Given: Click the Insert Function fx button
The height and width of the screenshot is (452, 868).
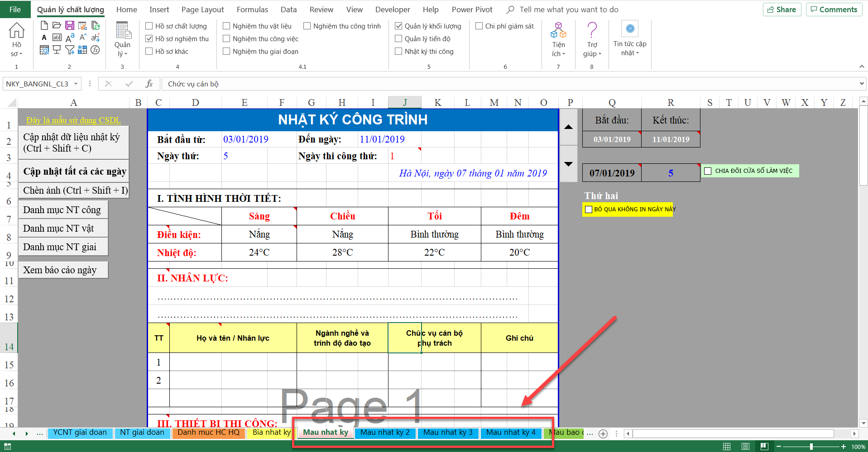Looking at the screenshot, I should click(149, 84).
